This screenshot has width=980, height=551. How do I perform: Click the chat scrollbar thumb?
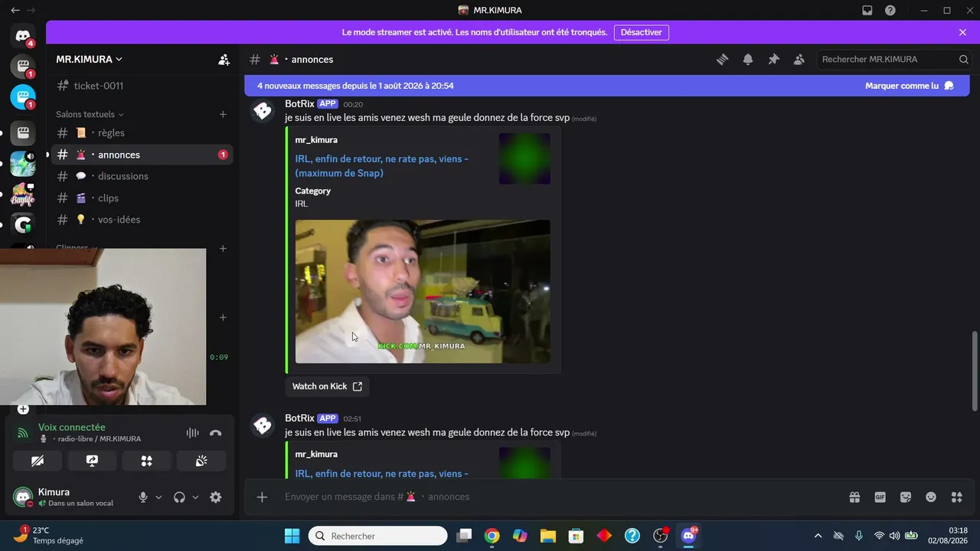[x=974, y=371]
